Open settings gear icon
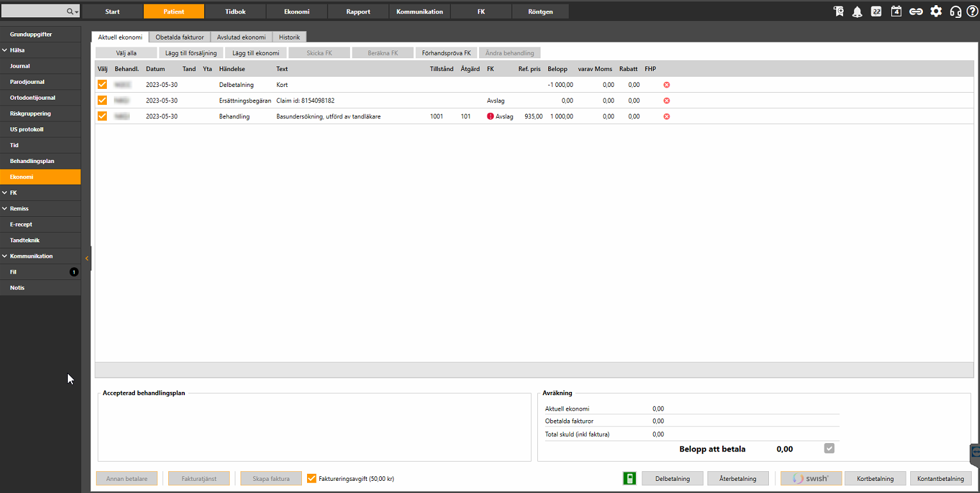This screenshot has height=493, width=980. [x=936, y=12]
